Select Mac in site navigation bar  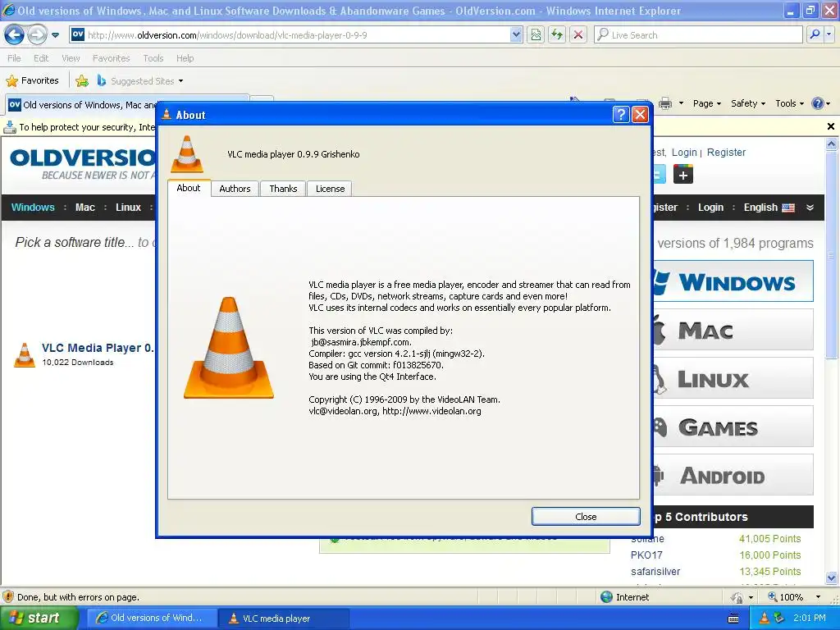[85, 208]
